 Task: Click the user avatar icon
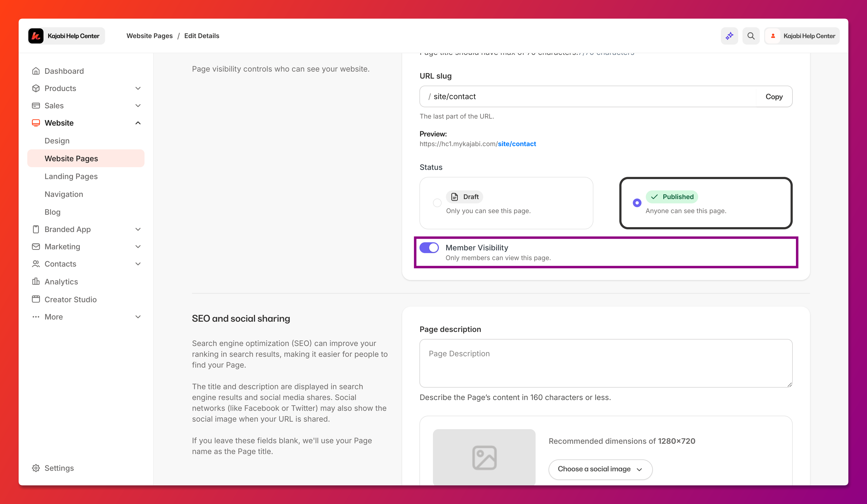(773, 36)
